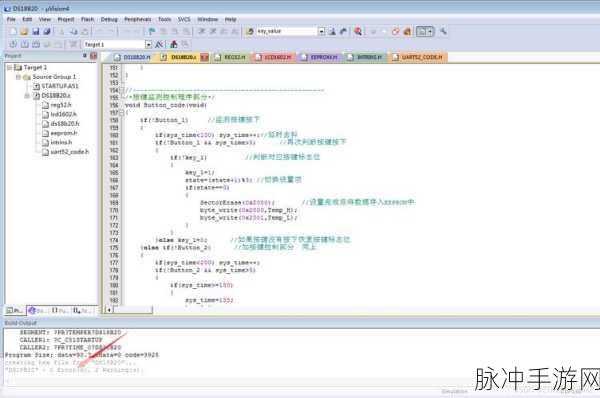This screenshot has width=600, height=398.
Task: Click the Build target icon
Action: [x=24, y=44]
